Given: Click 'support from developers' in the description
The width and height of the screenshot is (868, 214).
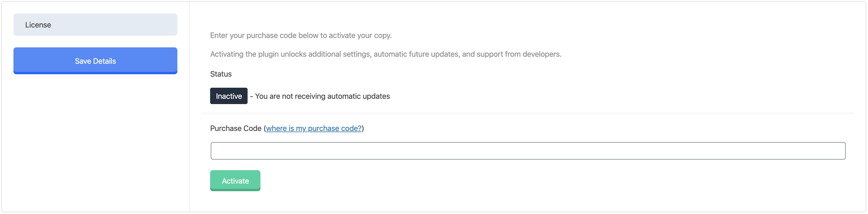Looking at the screenshot, I should click(519, 54).
